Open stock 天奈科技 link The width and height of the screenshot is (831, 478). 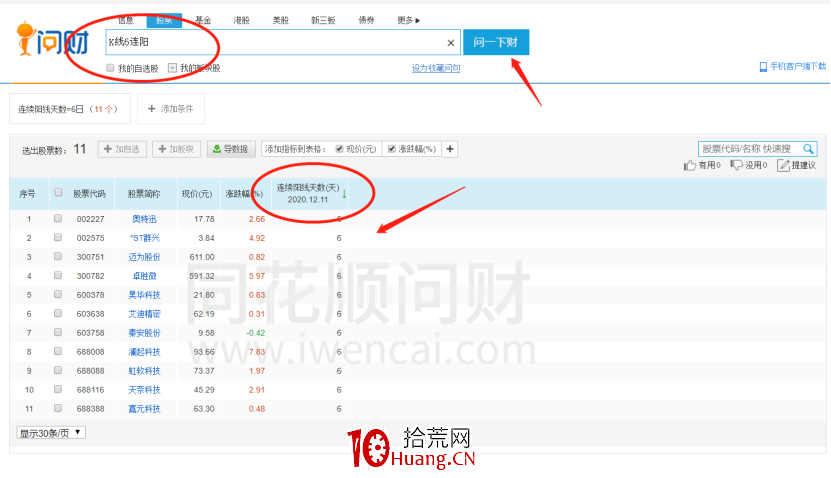pyautogui.click(x=144, y=390)
